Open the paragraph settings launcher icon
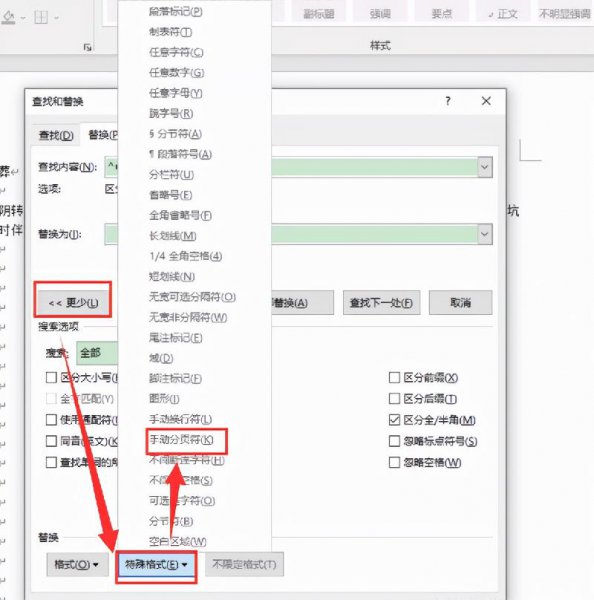The height and width of the screenshot is (600, 594). point(88,47)
